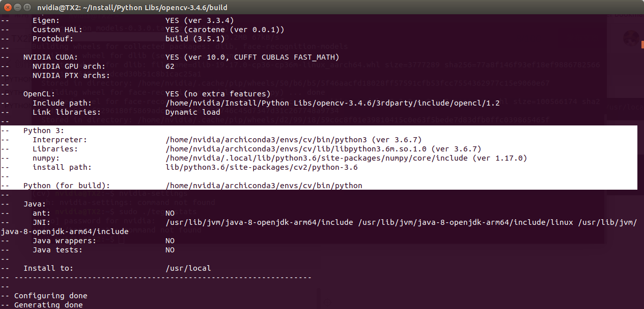Click the avatar icon in the background window
The image size is (644, 309).
(631, 39)
